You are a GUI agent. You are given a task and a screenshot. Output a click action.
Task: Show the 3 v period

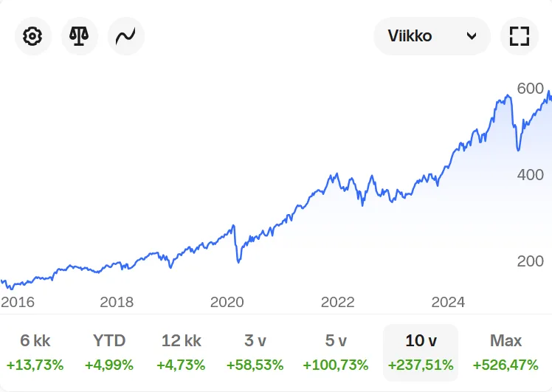[255, 340]
